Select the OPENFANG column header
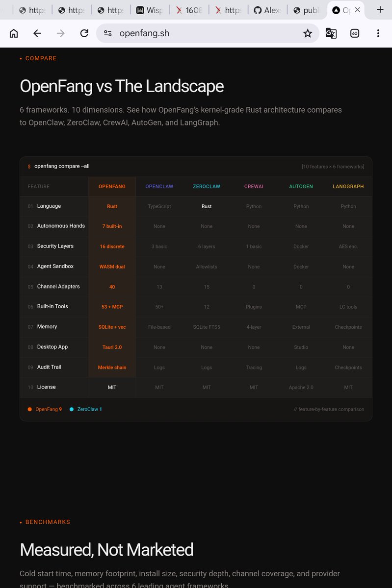This screenshot has width=392, height=588. [112, 187]
